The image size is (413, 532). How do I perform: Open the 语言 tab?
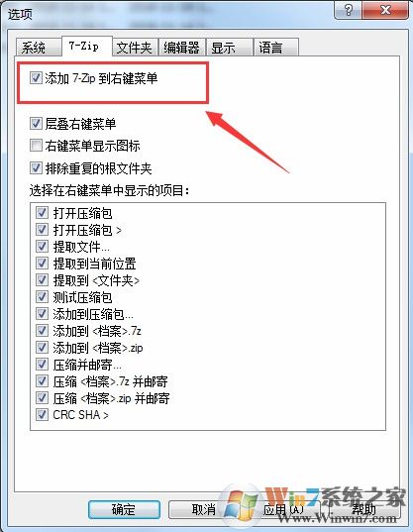(x=276, y=48)
